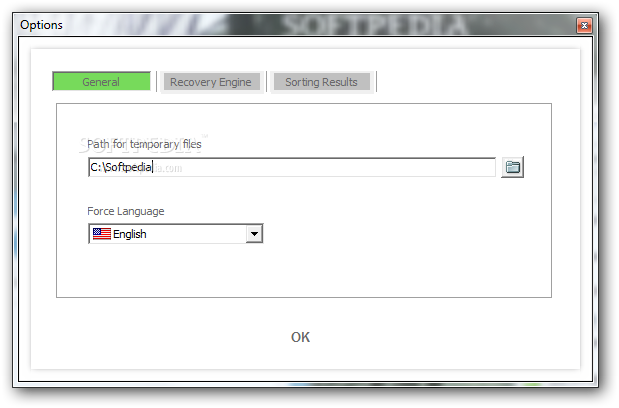Click the English language combo box
Screen dimensions: 619x408
click(176, 234)
